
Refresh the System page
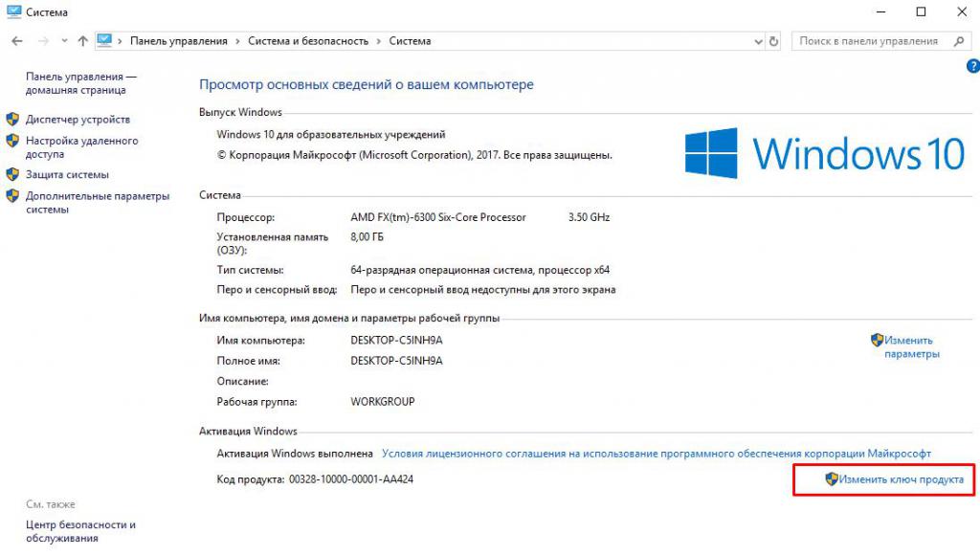coord(774,42)
